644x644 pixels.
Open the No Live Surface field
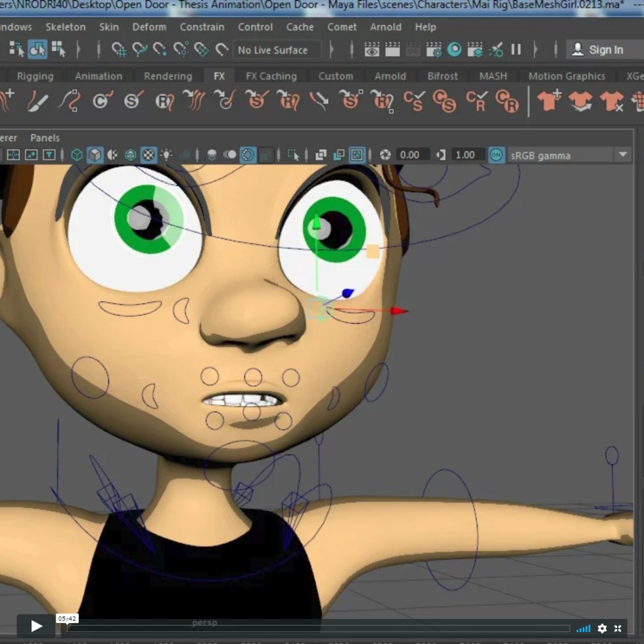[276, 50]
